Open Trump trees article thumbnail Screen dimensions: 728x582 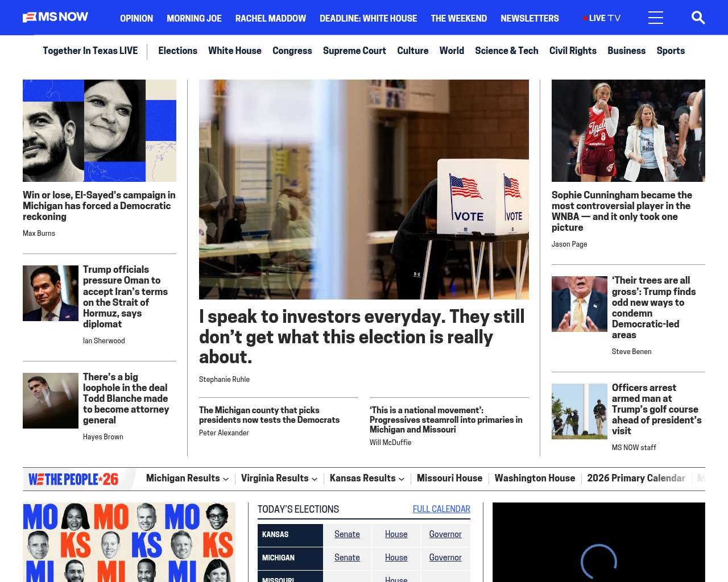(x=580, y=304)
